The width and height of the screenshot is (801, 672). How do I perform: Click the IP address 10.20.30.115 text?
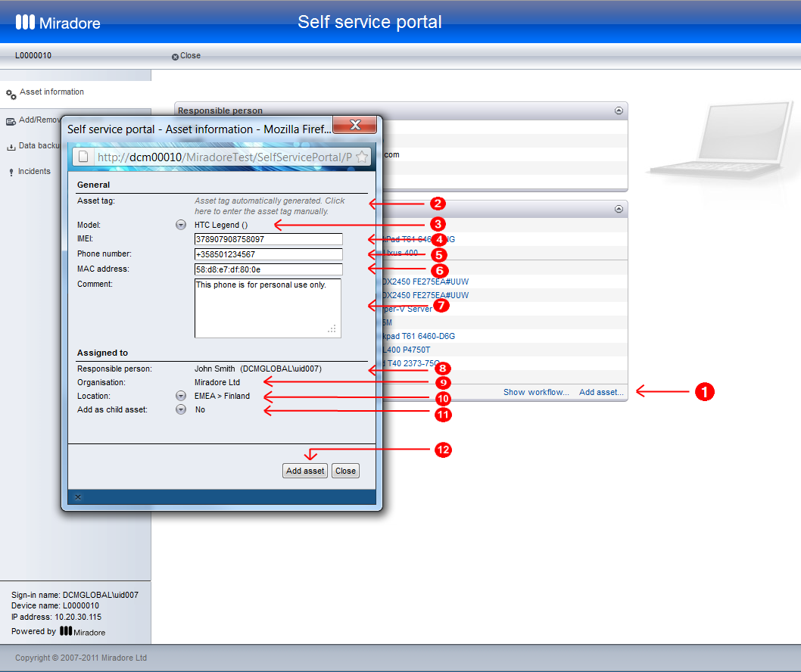tap(56, 617)
